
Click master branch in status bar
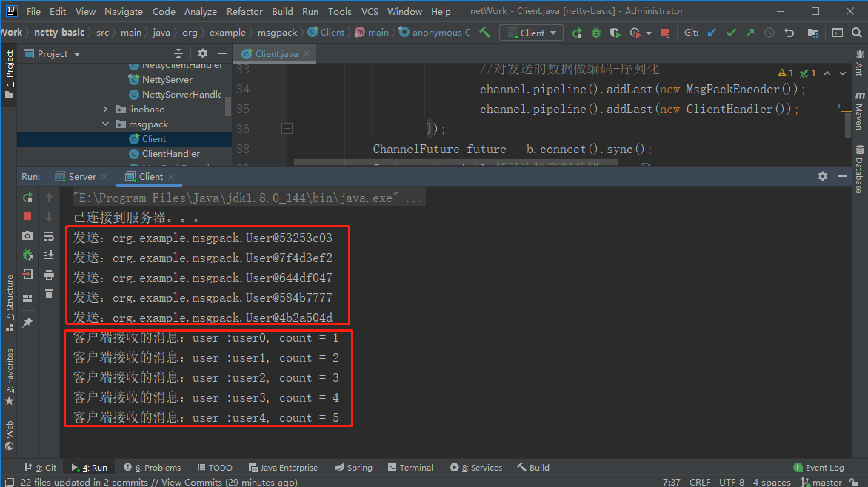(x=821, y=482)
